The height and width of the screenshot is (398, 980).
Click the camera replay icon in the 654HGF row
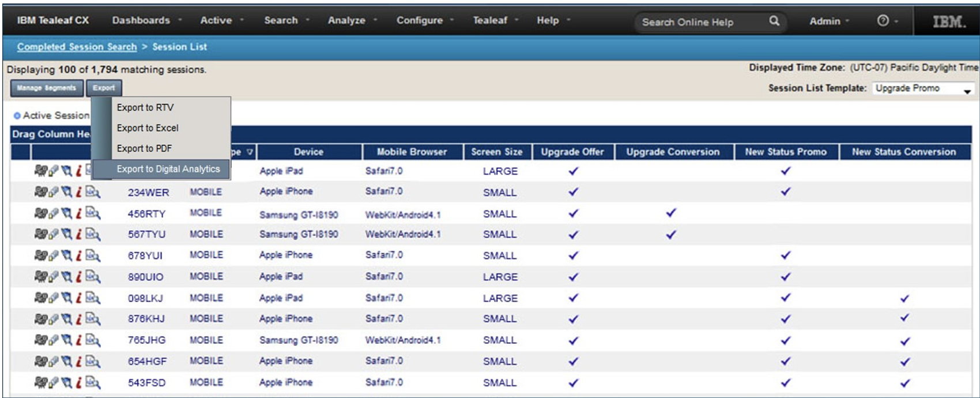40,361
